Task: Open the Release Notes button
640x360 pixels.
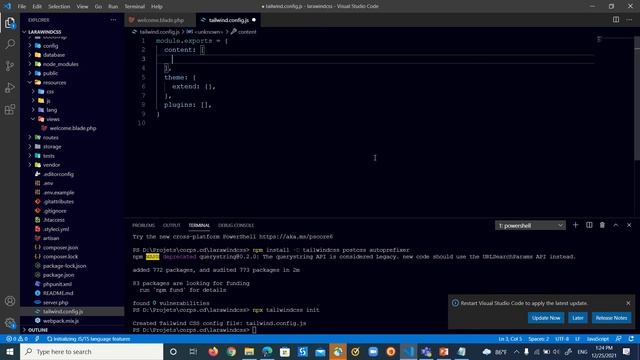Action: tap(611, 318)
